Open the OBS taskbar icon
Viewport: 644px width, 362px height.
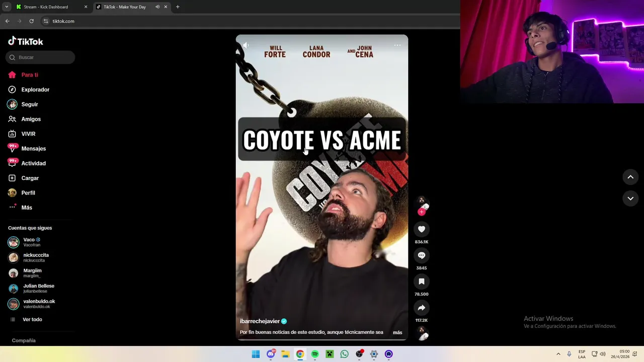pos(359,354)
